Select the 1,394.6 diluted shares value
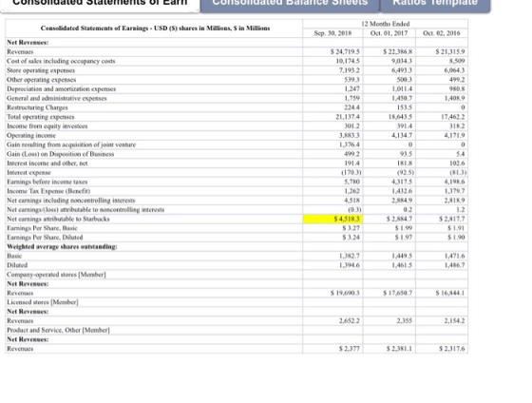532x403 pixels. click(x=350, y=265)
